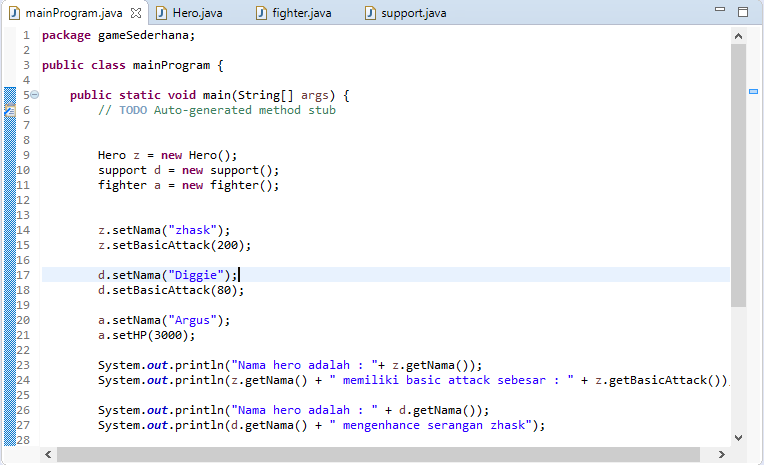Click the TODO task marker on line 6
This screenshot has height=465, width=764.
coord(10,110)
